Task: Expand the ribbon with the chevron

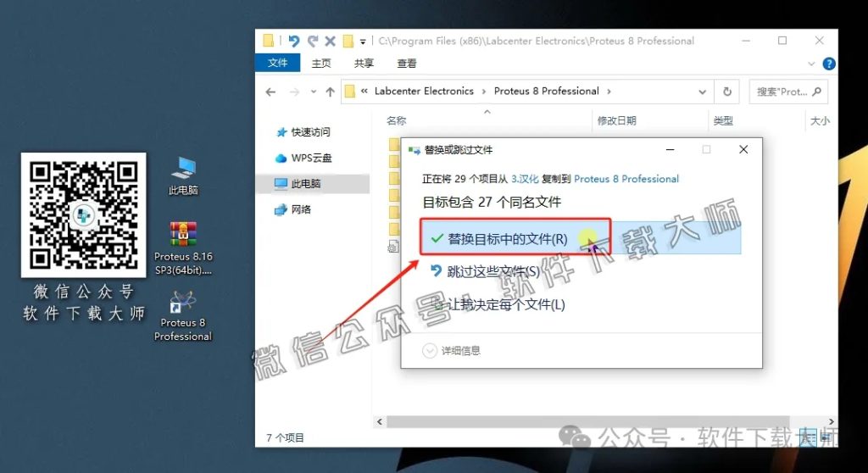Action: pos(811,64)
